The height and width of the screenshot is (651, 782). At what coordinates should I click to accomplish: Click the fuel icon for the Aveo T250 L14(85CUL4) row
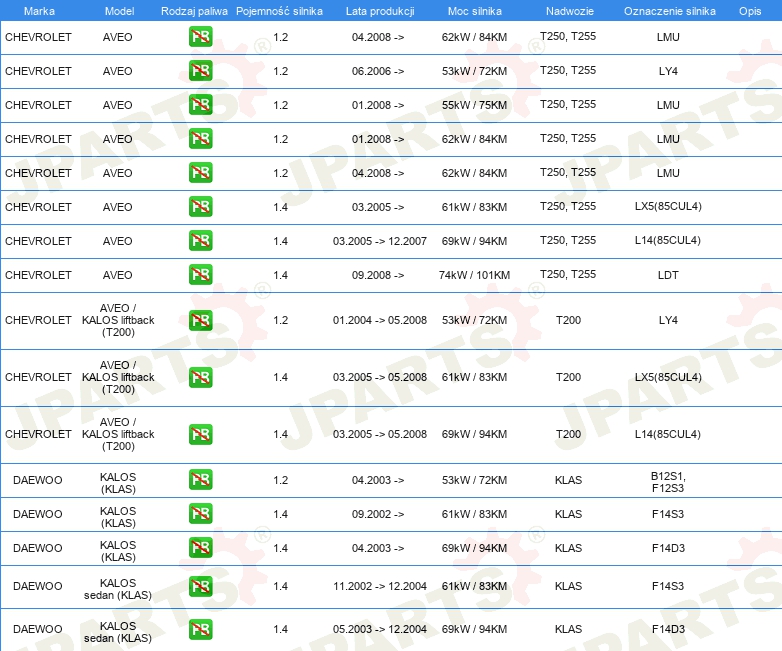click(x=200, y=241)
